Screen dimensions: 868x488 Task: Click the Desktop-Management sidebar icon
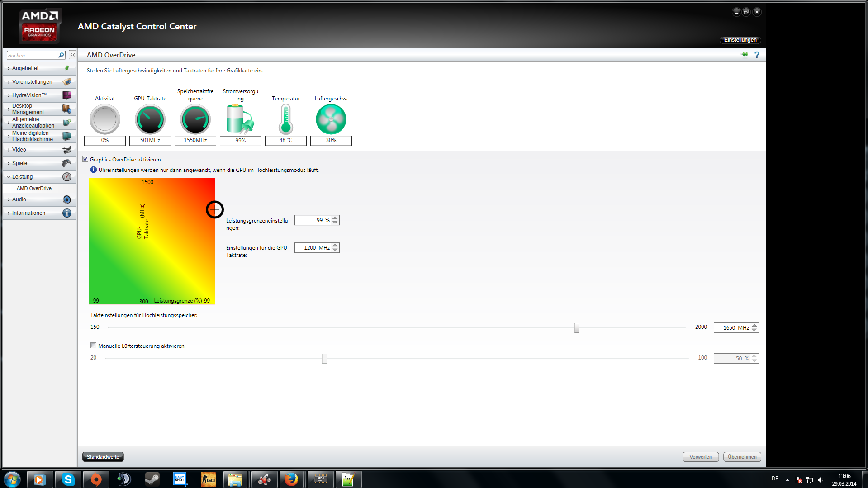pos(67,109)
